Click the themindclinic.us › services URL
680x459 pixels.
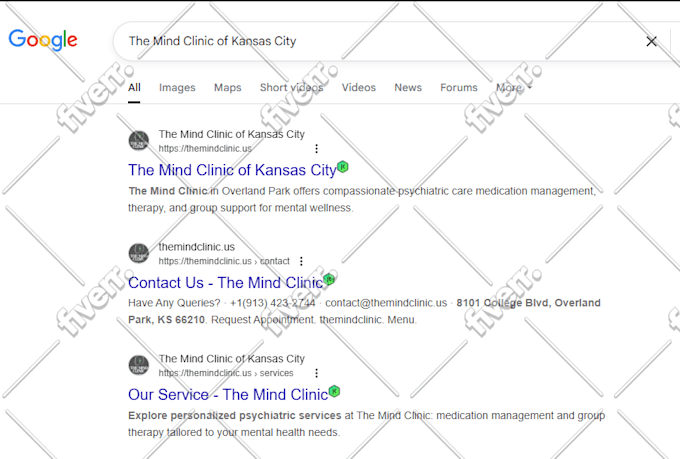(x=226, y=373)
